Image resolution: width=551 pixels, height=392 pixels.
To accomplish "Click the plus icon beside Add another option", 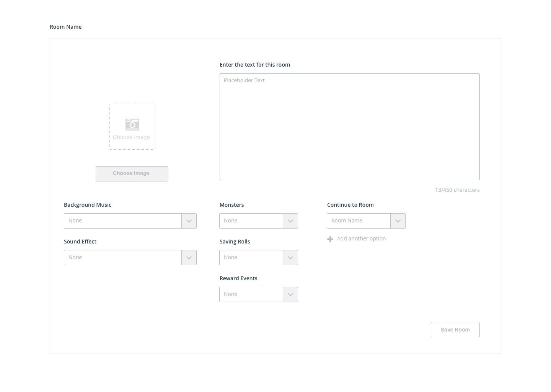I will (x=330, y=239).
